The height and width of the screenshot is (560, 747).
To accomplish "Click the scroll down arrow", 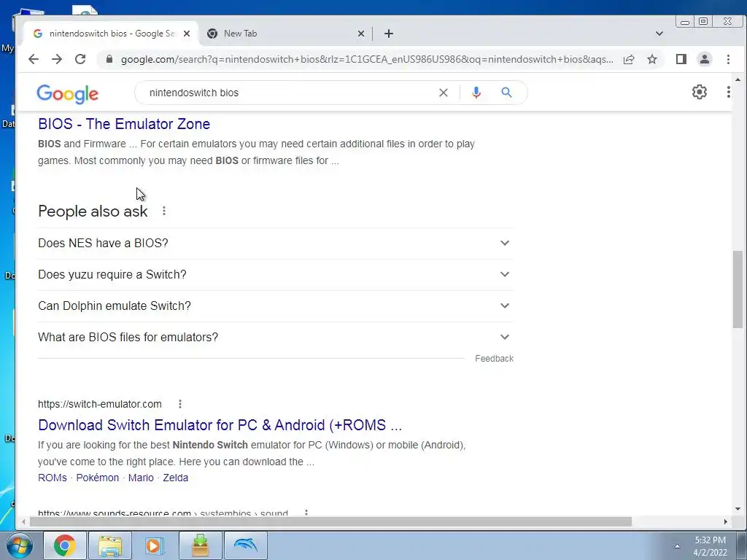I will click(x=738, y=509).
